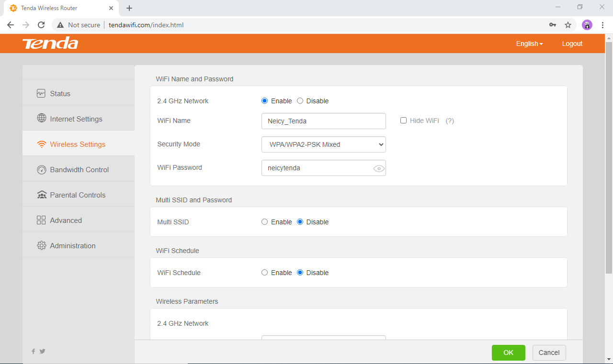Screen dimensions: 613x364
Task: Enable Multi SSID radio button
Action: 264,222
